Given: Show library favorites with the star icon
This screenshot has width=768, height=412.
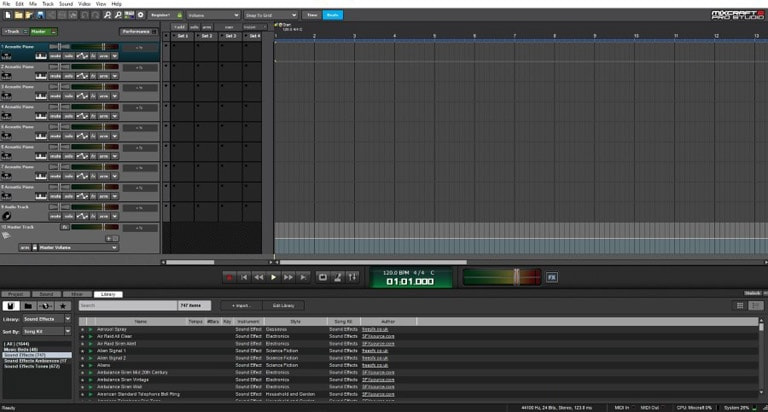Looking at the screenshot, I should click(65, 305).
